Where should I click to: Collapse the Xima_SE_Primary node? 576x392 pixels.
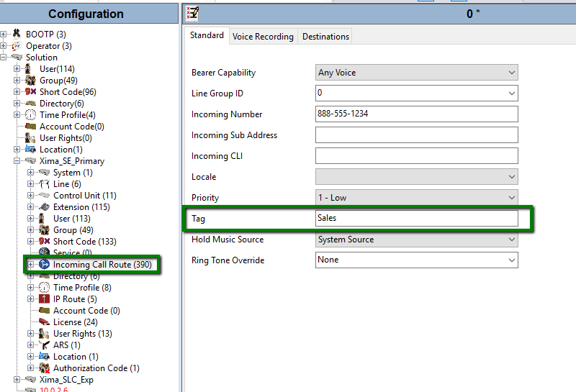(x=17, y=161)
